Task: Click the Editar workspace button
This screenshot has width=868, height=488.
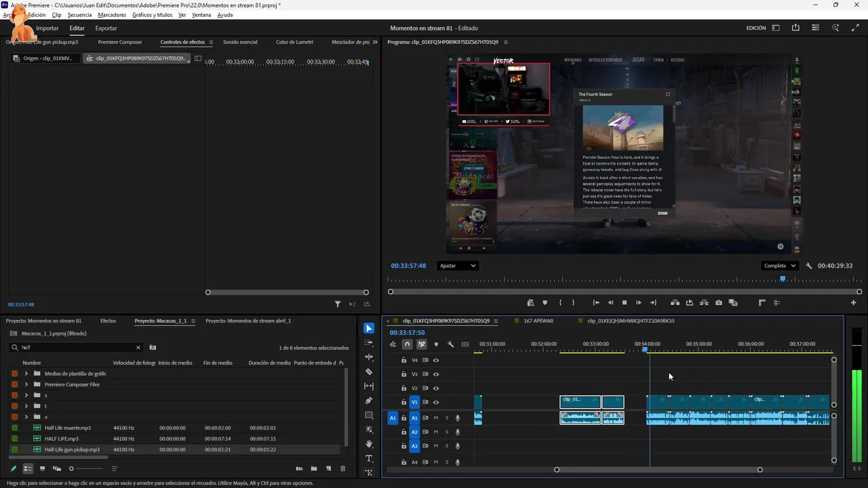Action: [x=77, y=28]
